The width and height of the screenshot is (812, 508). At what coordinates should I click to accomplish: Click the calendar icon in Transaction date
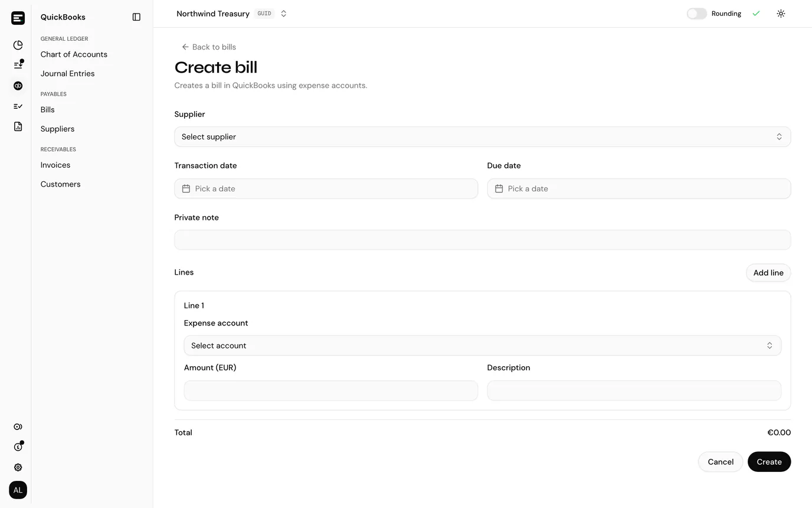click(186, 188)
